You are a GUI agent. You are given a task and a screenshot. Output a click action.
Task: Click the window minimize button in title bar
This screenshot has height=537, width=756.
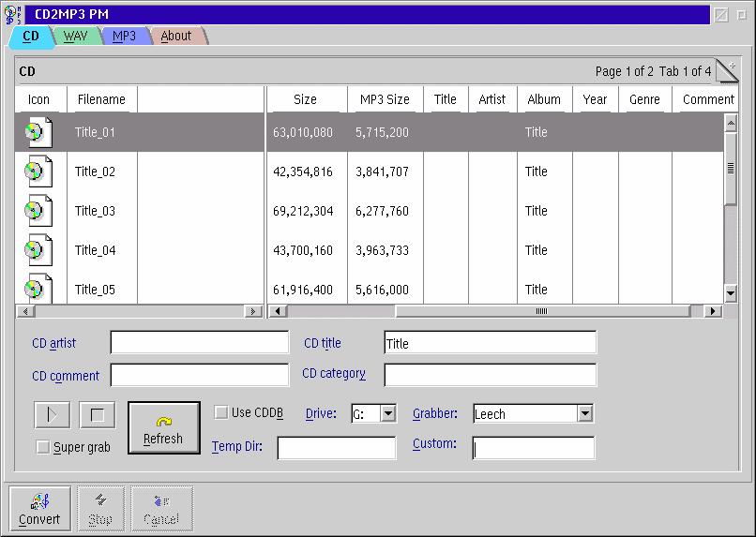pyautogui.click(x=721, y=15)
